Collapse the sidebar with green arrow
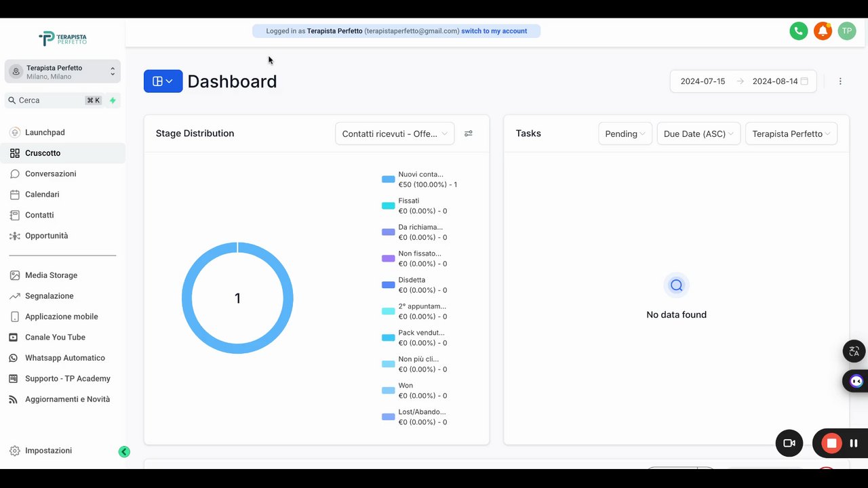 [124, 452]
